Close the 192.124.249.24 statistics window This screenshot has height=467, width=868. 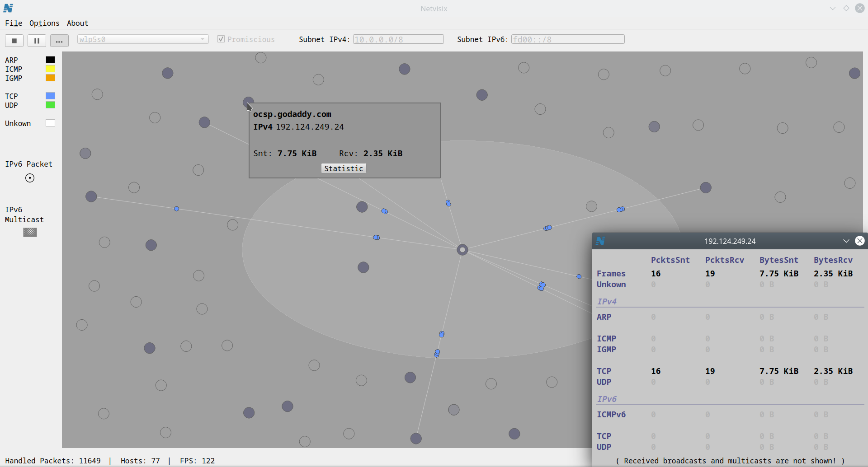pos(860,241)
